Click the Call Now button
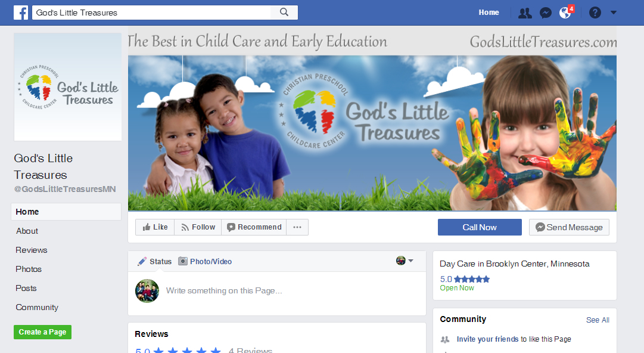Image resolution: width=644 pixels, height=353 pixels. tap(480, 227)
